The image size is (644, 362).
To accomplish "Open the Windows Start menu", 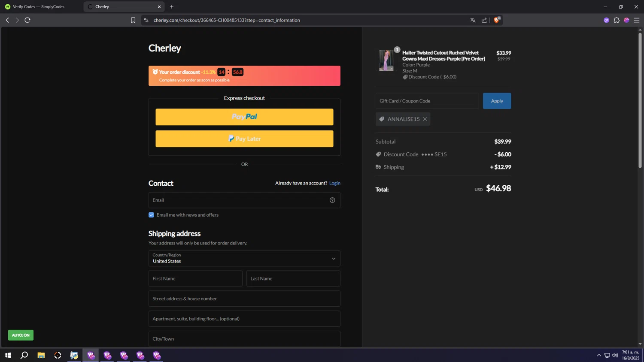I will click(8, 355).
